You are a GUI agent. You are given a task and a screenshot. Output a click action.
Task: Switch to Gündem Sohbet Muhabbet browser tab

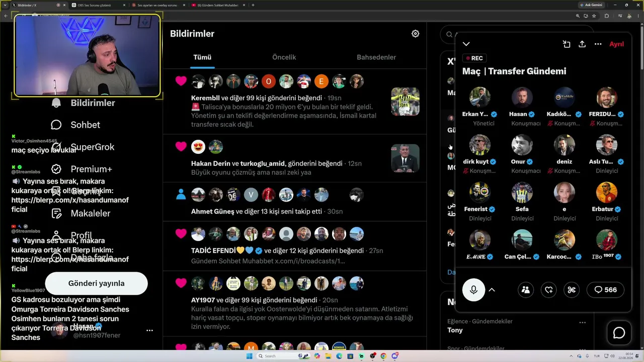[x=218, y=5]
